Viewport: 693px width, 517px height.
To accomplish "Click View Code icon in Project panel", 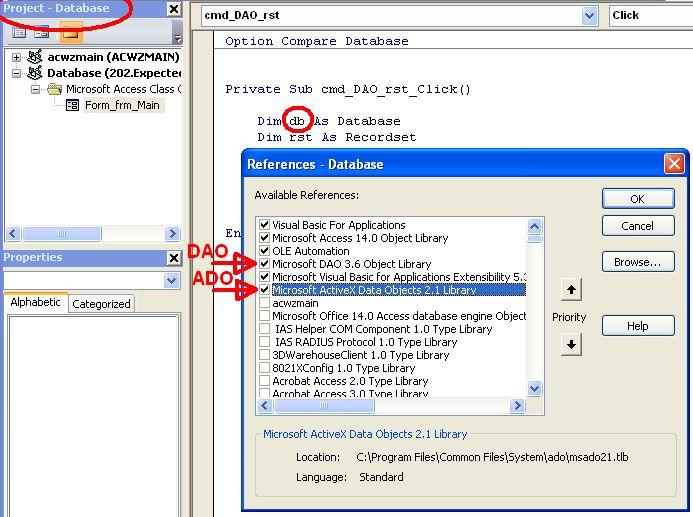I will [19, 33].
